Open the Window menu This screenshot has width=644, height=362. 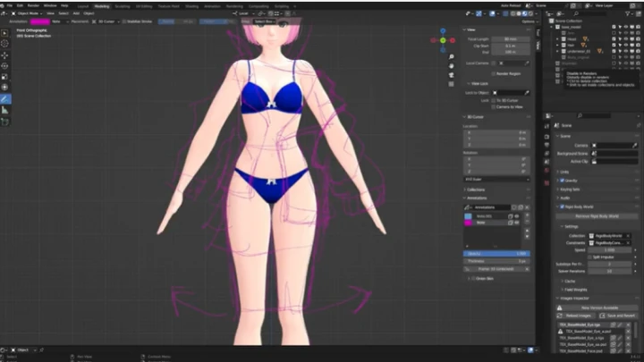point(50,5)
